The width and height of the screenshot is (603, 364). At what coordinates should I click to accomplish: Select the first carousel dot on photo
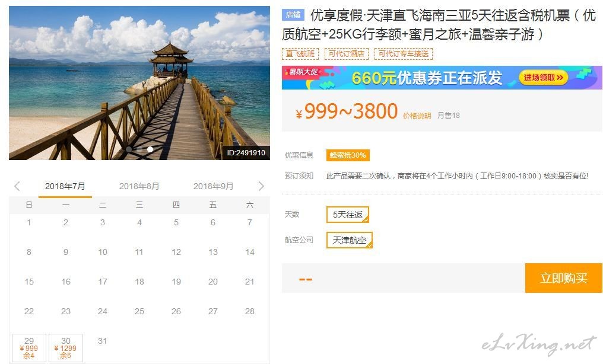[129, 149]
